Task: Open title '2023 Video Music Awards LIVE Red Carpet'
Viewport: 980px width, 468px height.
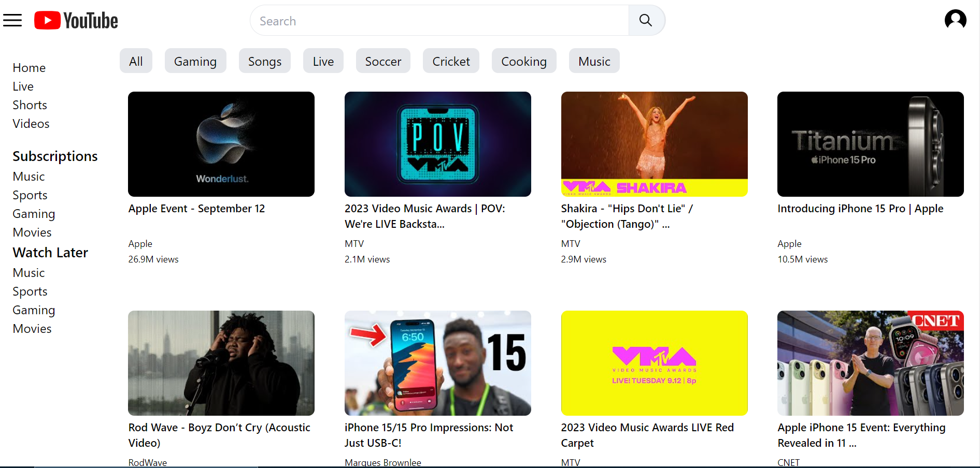Action: pos(647,435)
